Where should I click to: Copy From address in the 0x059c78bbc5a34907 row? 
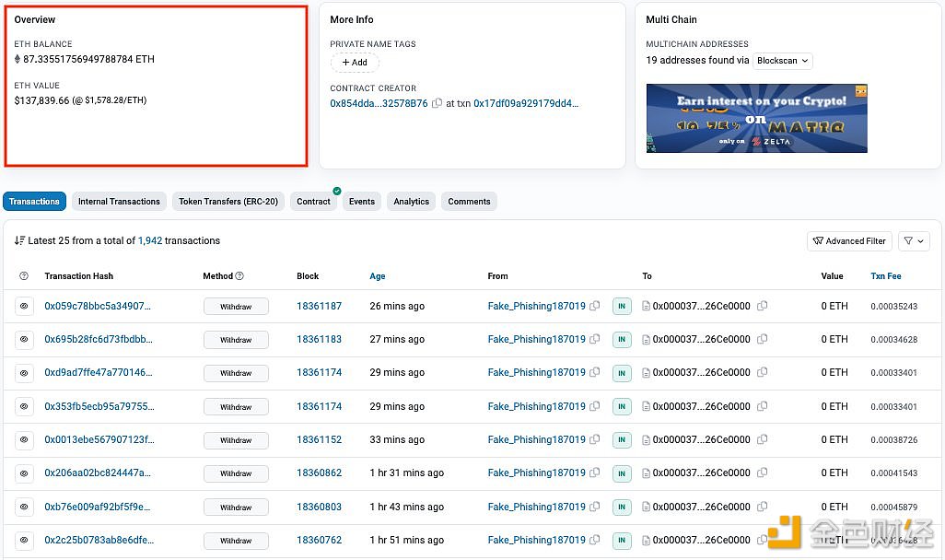point(594,306)
